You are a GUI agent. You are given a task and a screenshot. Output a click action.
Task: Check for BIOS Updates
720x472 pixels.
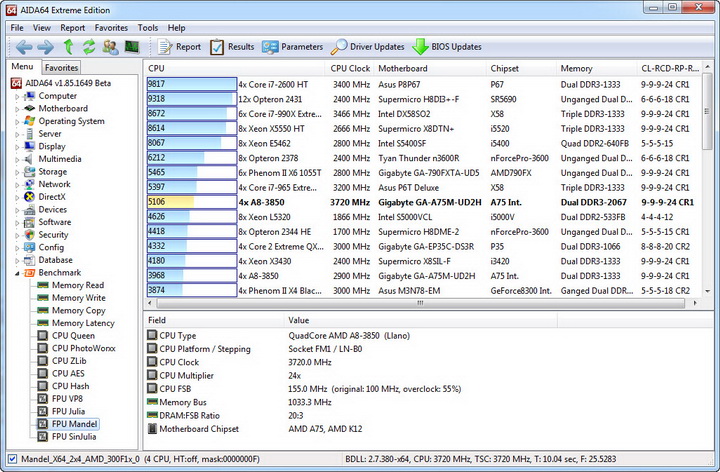(x=447, y=47)
